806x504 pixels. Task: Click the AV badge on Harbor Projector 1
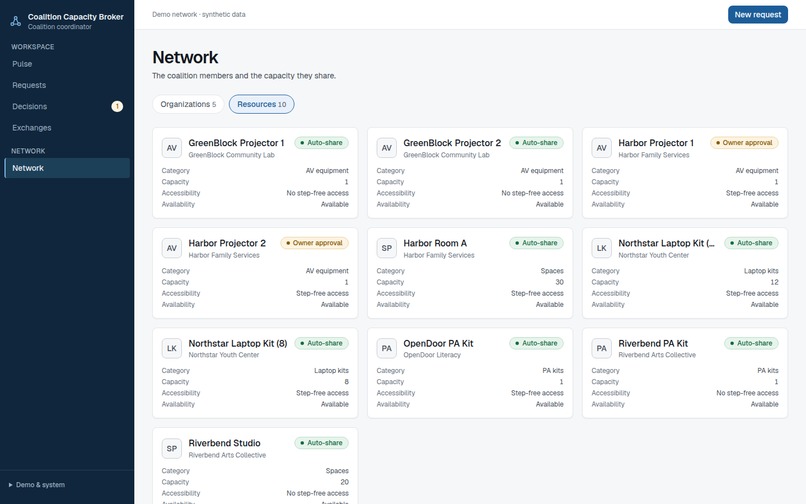click(601, 148)
